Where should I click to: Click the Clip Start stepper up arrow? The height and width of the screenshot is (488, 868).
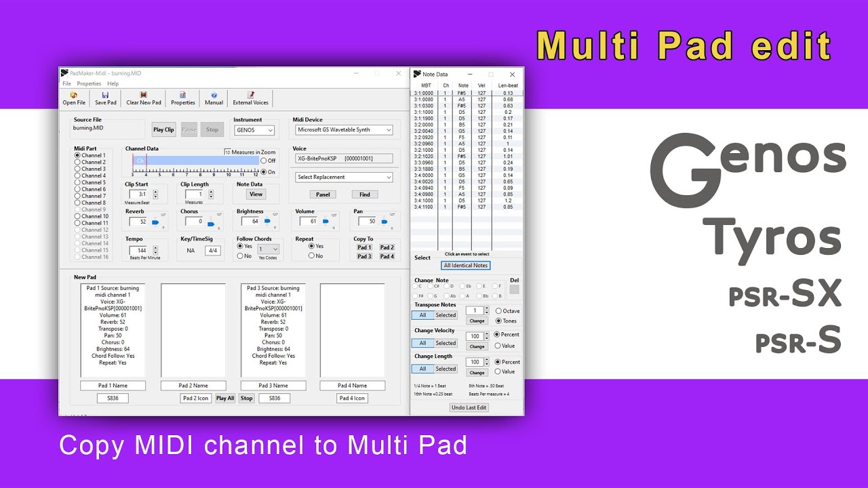(156, 192)
